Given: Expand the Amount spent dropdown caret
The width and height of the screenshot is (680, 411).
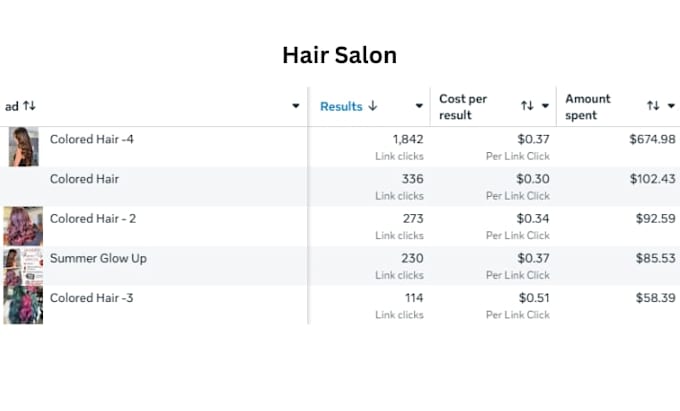Looking at the screenshot, I should pyautogui.click(x=671, y=106).
